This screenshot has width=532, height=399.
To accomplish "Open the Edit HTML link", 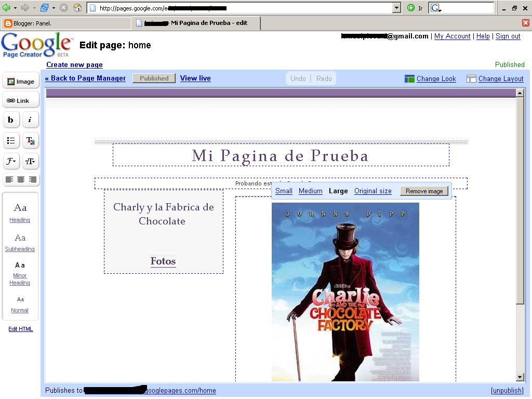I will click(21, 329).
